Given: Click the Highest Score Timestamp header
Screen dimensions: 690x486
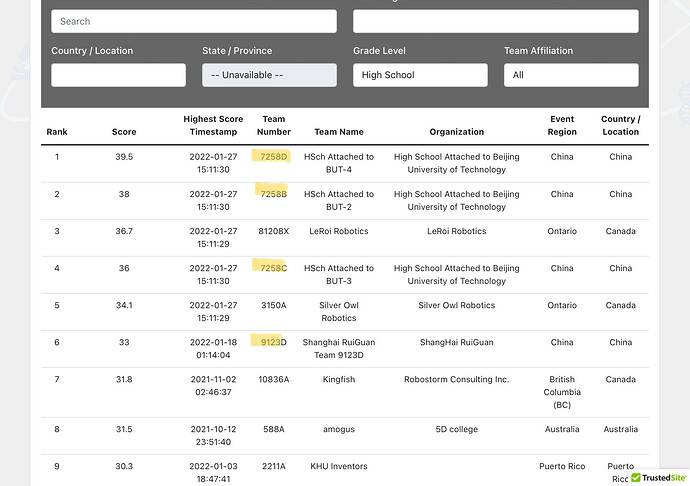Looking at the screenshot, I should (x=213, y=125).
